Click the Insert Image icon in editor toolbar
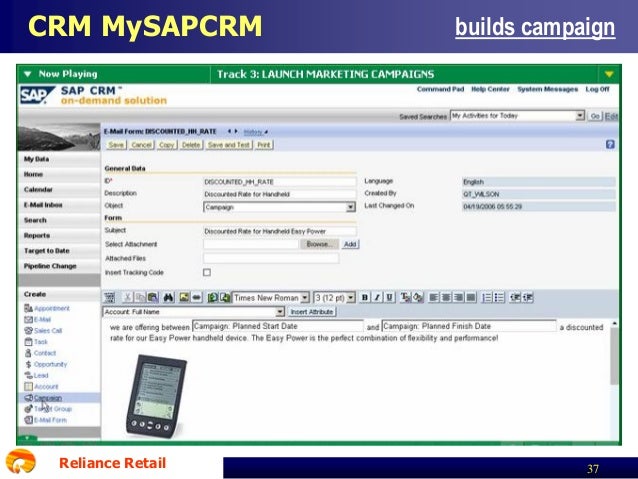Viewport: 638px width, 479px height. [x=184, y=297]
